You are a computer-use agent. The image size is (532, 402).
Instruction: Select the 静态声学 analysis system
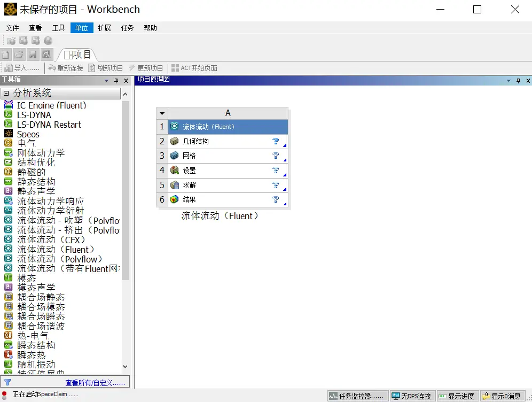(36, 191)
